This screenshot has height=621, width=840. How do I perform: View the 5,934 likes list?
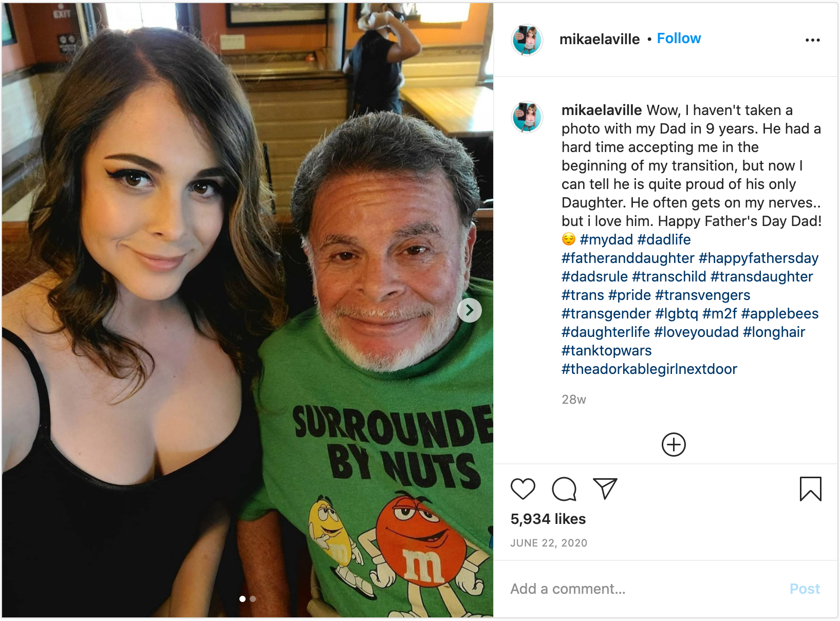(548, 519)
